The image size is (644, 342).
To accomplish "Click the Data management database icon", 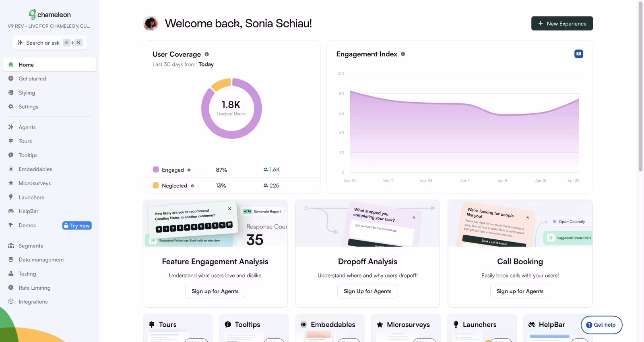I will (x=11, y=260).
